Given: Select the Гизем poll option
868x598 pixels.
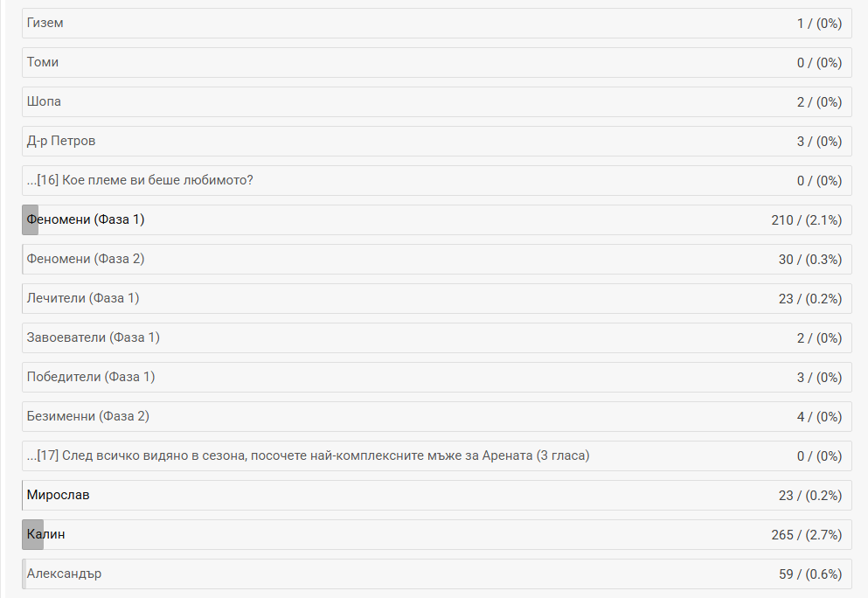Looking at the screenshot, I should click(436, 24).
